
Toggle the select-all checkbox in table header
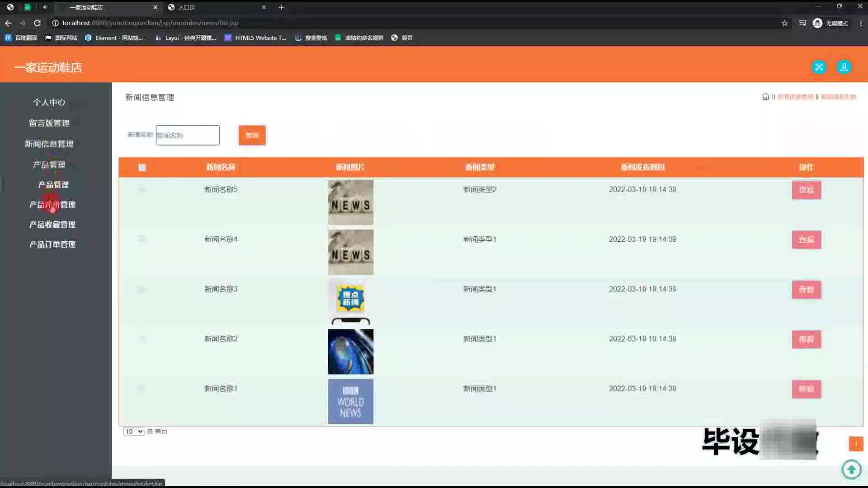tap(142, 168)
